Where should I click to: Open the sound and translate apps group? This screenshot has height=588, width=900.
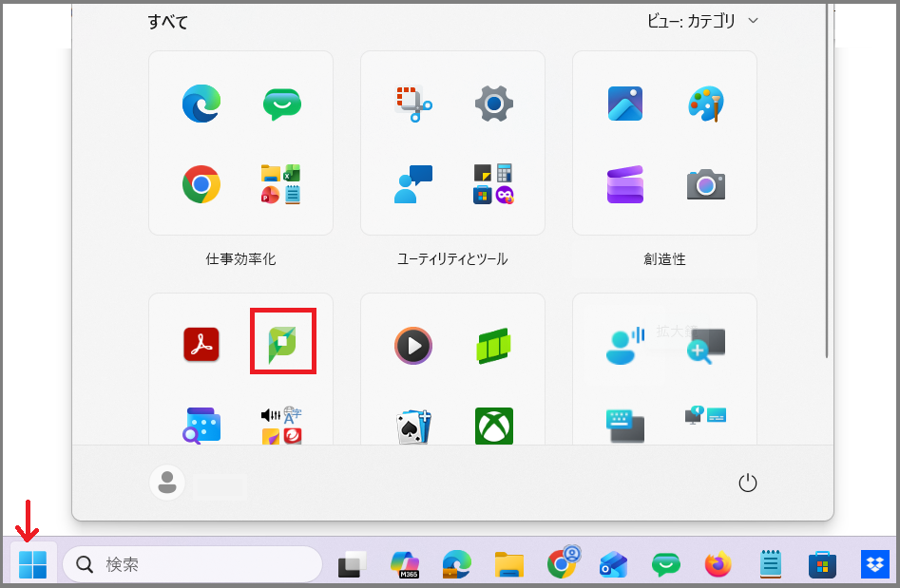pyautogui.click(x=282, y=426)
